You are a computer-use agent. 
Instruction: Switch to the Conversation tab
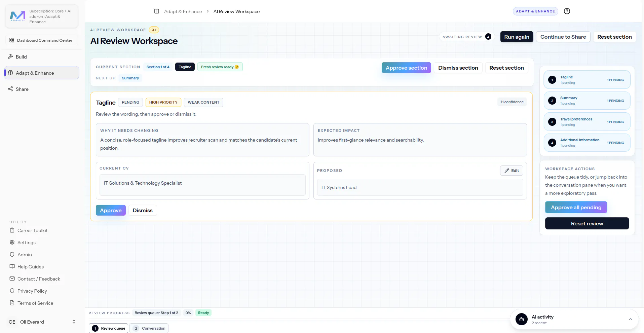[x=149, y=328]
